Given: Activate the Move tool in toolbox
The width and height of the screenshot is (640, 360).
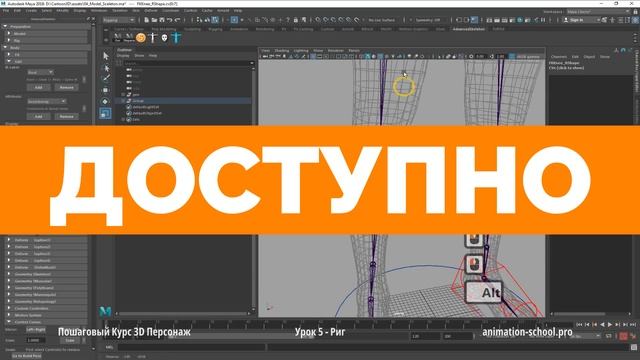Looking at the screenshot, I should tap(106, 90).
